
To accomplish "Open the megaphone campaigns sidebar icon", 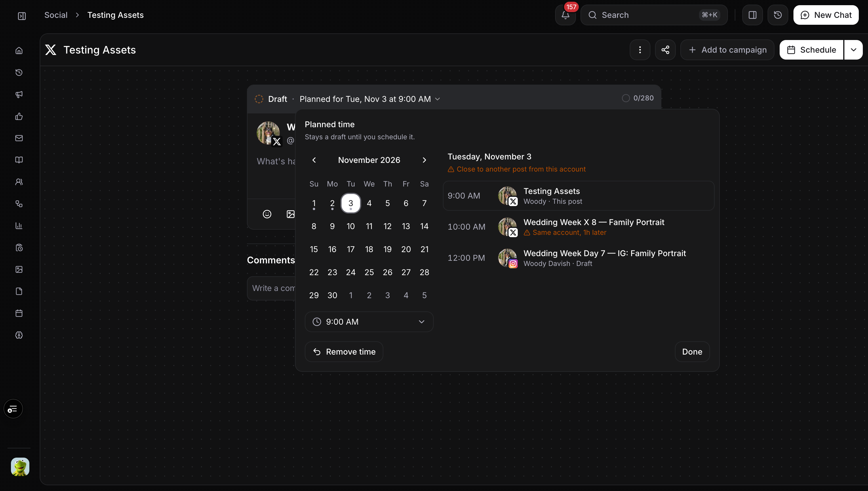I will click(x=19, y=94).
